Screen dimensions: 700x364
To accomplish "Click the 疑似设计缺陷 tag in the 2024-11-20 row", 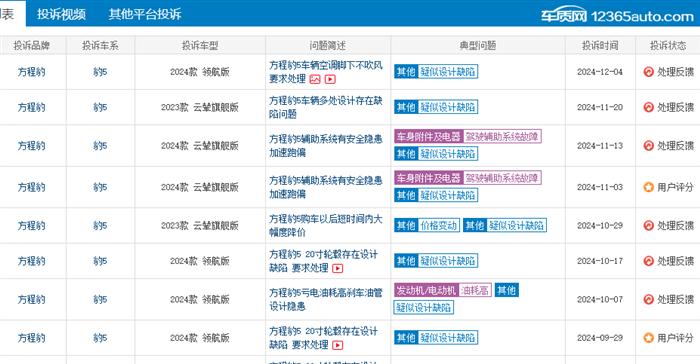I will (x=448, y=107).
